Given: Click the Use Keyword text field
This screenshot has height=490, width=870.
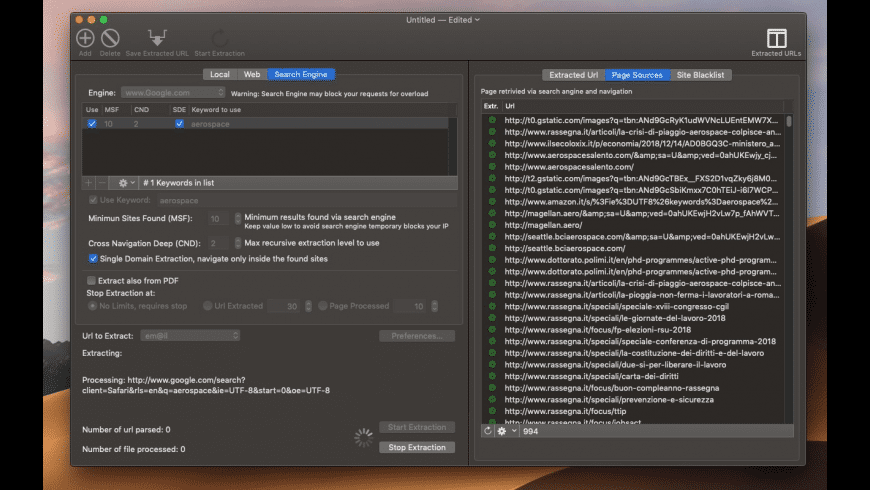Looking at the screenshot, I should coord(306,200).
